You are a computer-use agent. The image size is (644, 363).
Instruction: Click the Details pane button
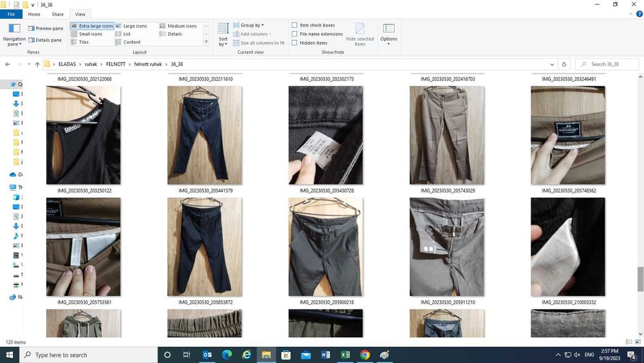click(x=45, y=40)
